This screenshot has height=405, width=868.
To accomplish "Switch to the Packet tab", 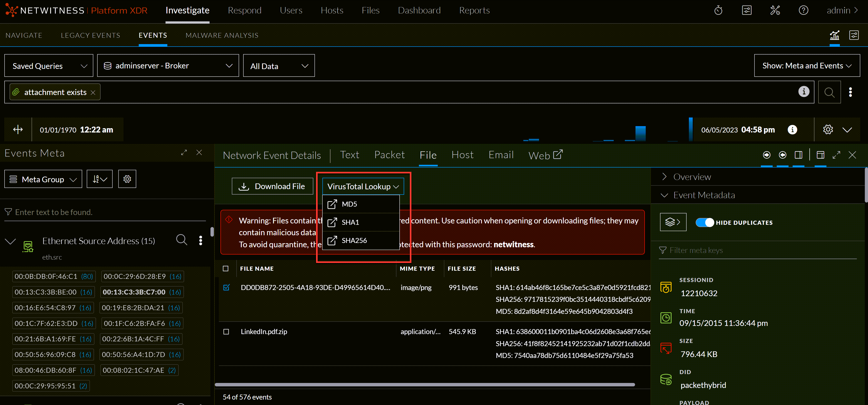I will (x=390, y=155).
